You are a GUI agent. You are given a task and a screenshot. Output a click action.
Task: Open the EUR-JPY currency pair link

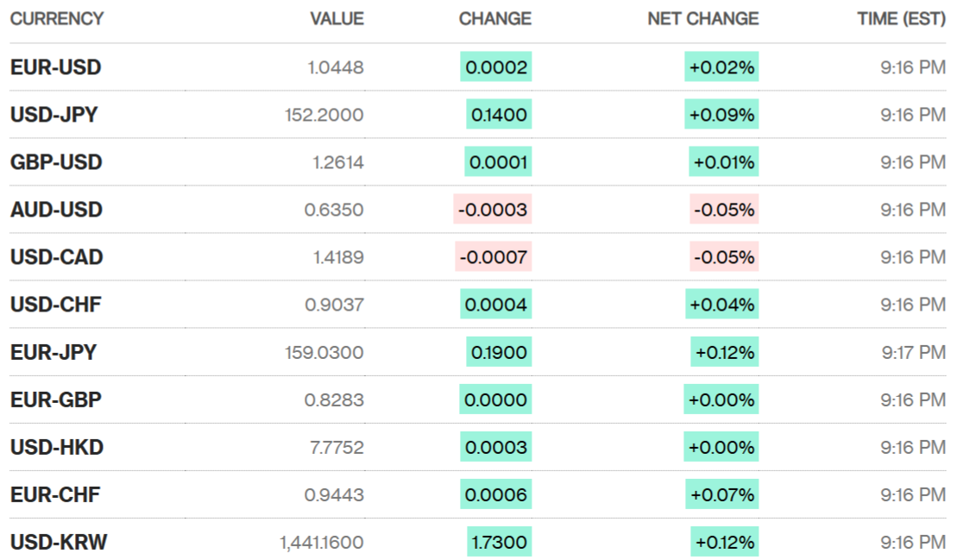coord(54,352)
